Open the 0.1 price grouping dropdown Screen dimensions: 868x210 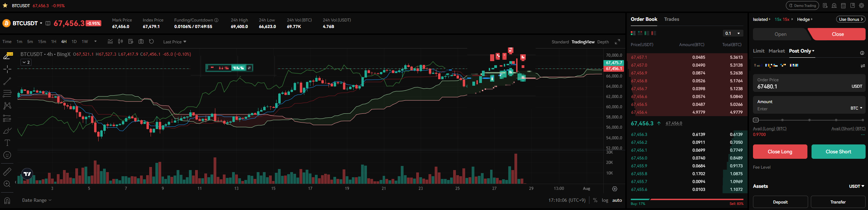733,33
